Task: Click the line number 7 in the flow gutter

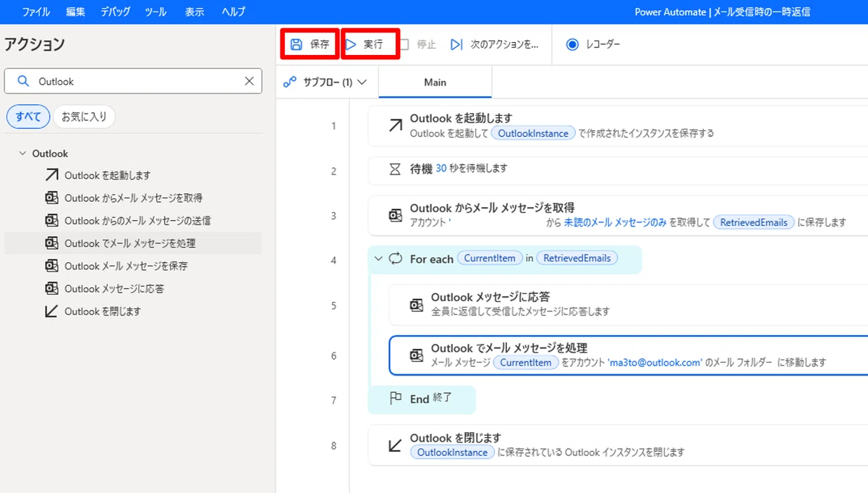Action: tap(333, 400)
